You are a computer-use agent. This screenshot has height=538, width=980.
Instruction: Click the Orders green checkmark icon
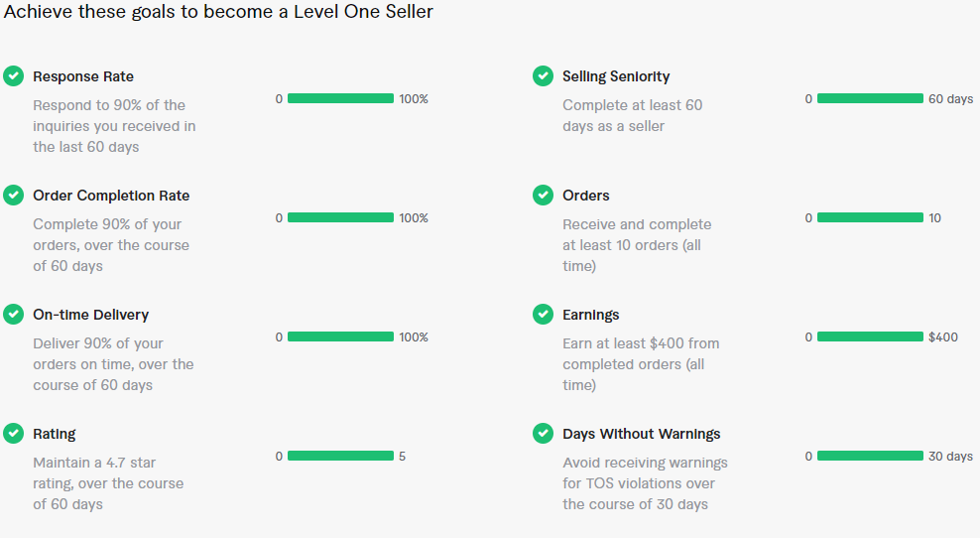(543, 196)
